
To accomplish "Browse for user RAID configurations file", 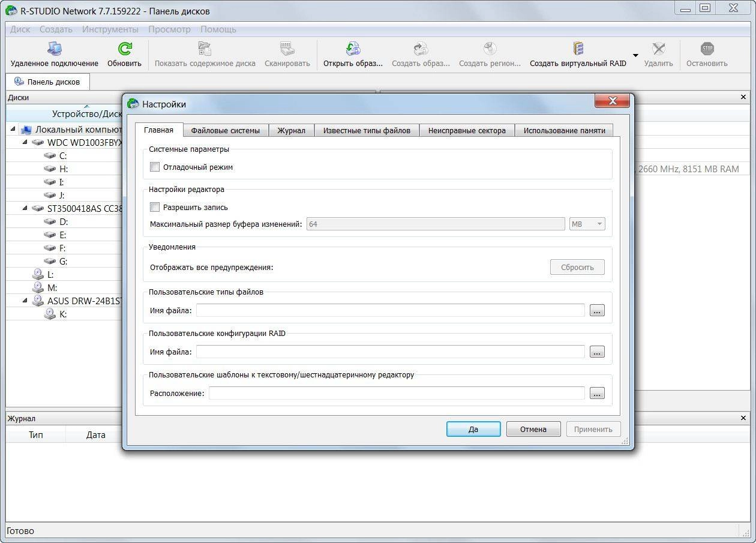I will pyautogui.click(x=597, y=352).
